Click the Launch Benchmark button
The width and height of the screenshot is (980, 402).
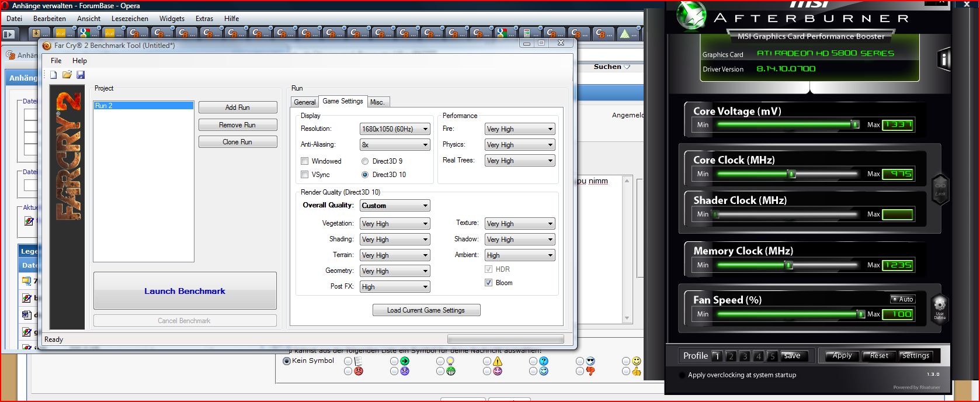185,291
